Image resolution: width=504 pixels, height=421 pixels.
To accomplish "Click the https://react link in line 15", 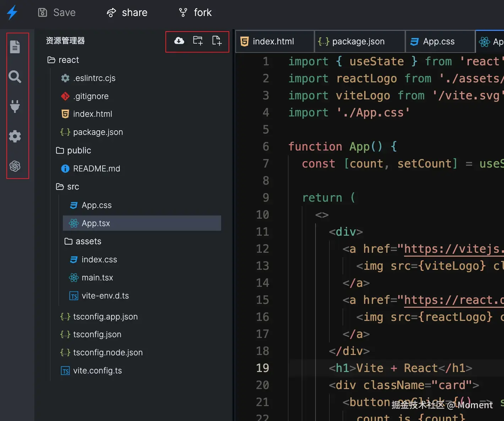I will point(454,300).
